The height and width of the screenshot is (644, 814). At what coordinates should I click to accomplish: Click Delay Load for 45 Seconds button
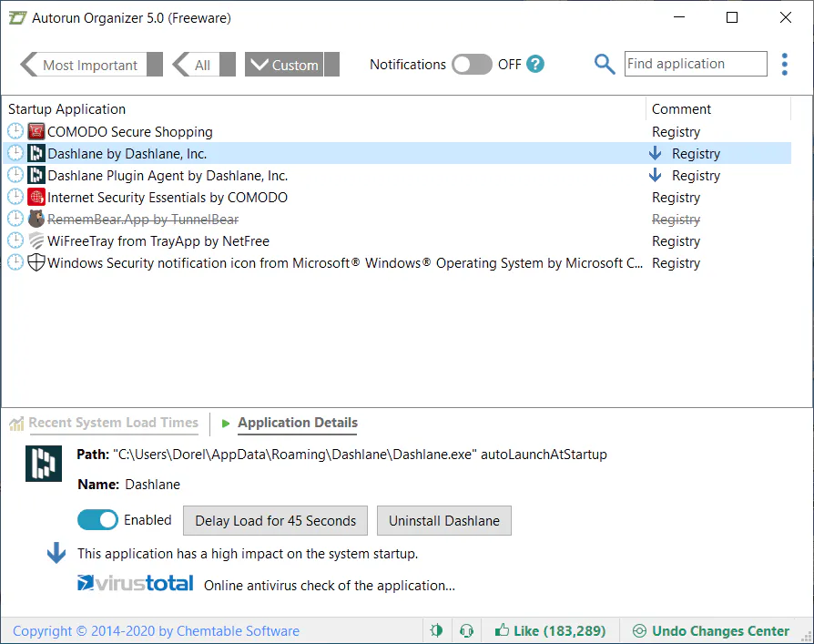(x=275, y=520)
